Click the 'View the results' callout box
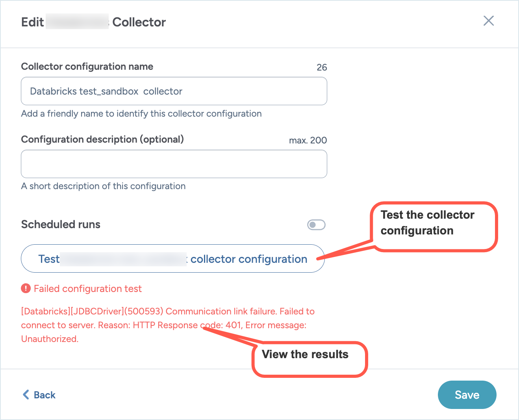Screen dimensions: 519x420 click(x=309, y=359)
